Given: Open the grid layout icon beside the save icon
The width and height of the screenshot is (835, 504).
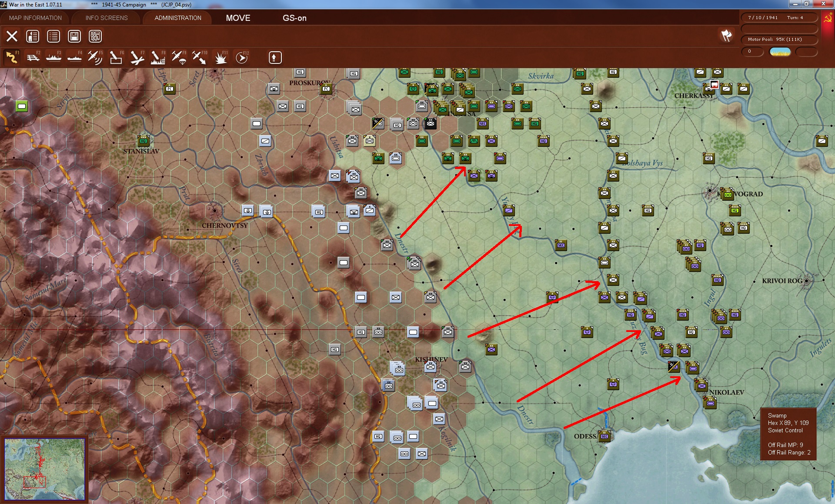Looking at the screenshot, I should coord(95,36).
